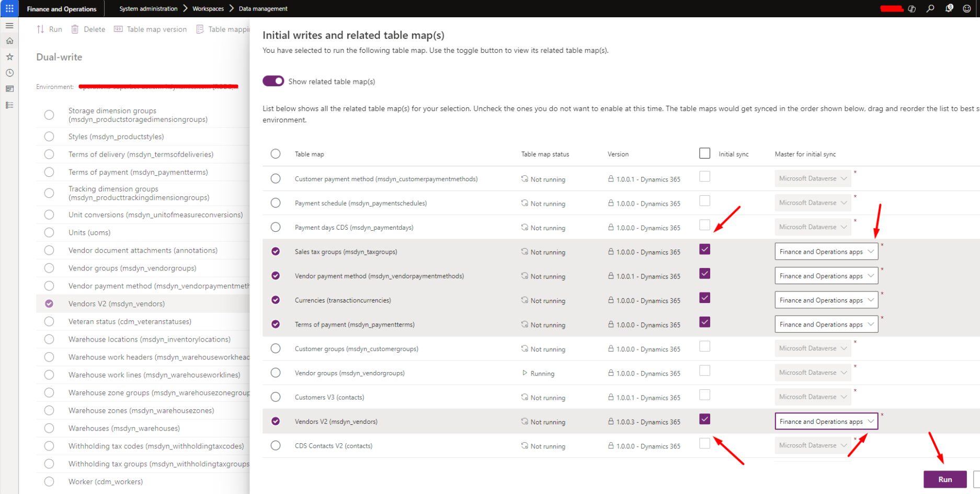Open System administration breadcrumb
This screenshot has height=494, width=980.
point(148,8)
